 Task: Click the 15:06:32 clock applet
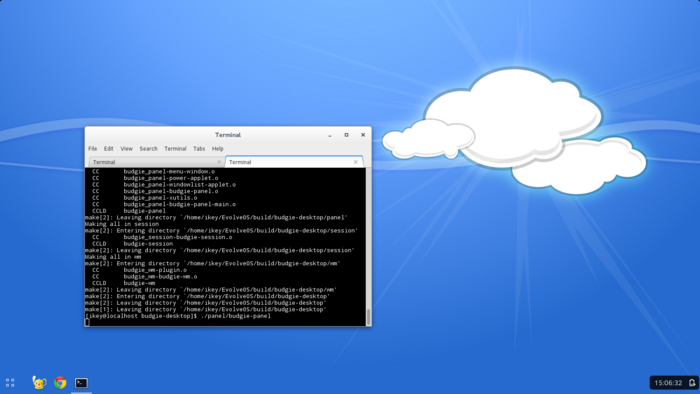668,383
